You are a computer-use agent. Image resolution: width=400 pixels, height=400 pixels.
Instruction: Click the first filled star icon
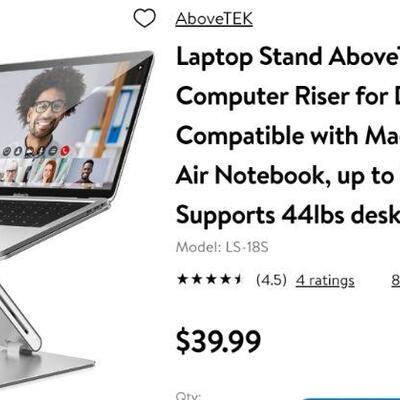click(x=183, y=279)
